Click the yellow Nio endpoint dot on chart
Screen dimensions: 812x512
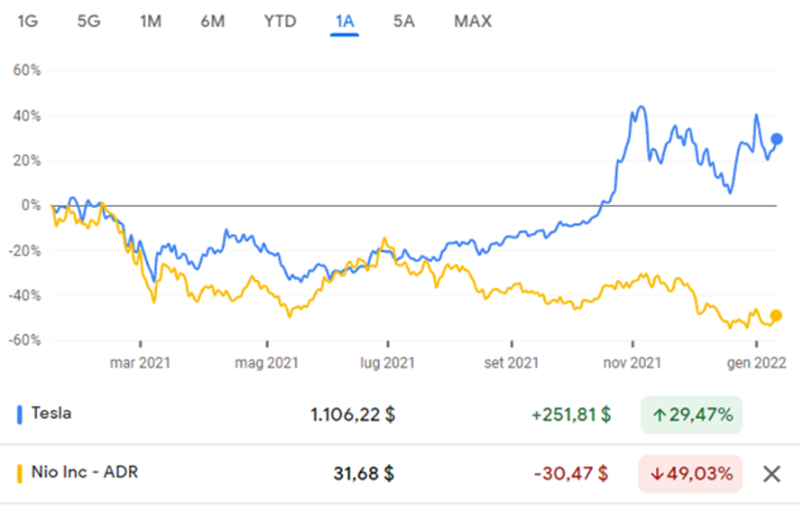click(776, 315)
